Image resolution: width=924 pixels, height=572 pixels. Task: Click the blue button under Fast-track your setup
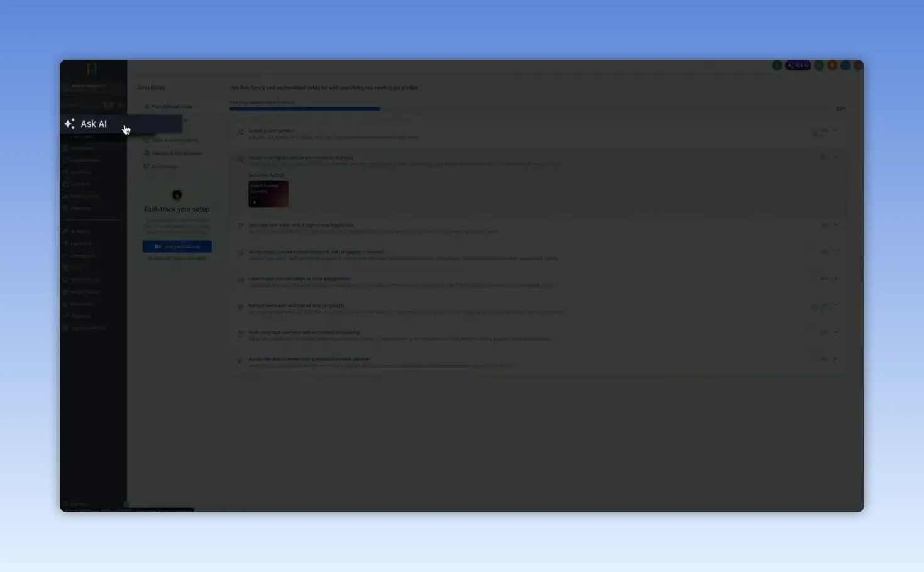[x=177, y=246]
